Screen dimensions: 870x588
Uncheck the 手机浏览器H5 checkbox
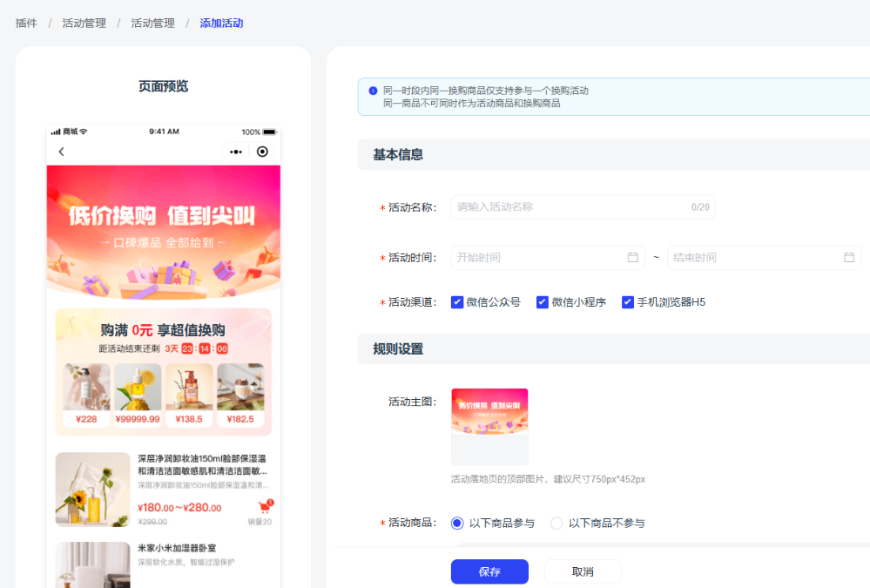(x=628, y=302)
